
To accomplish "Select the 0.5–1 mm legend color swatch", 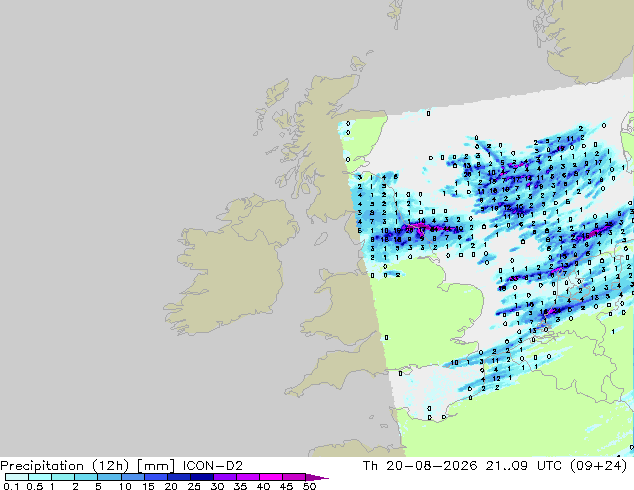I will (x=40, y=477).
